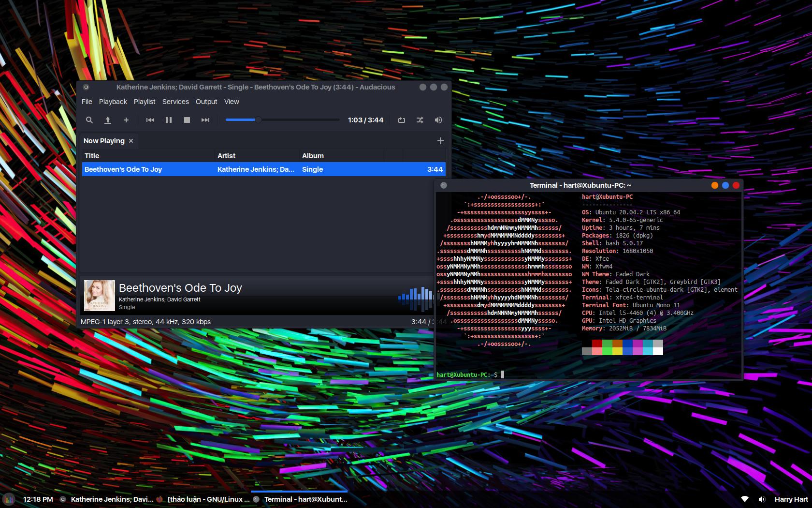Open the applications menu in taskbar corner
Image resolution: width=812 pixels, height=508 pixels.
point(9,499)
